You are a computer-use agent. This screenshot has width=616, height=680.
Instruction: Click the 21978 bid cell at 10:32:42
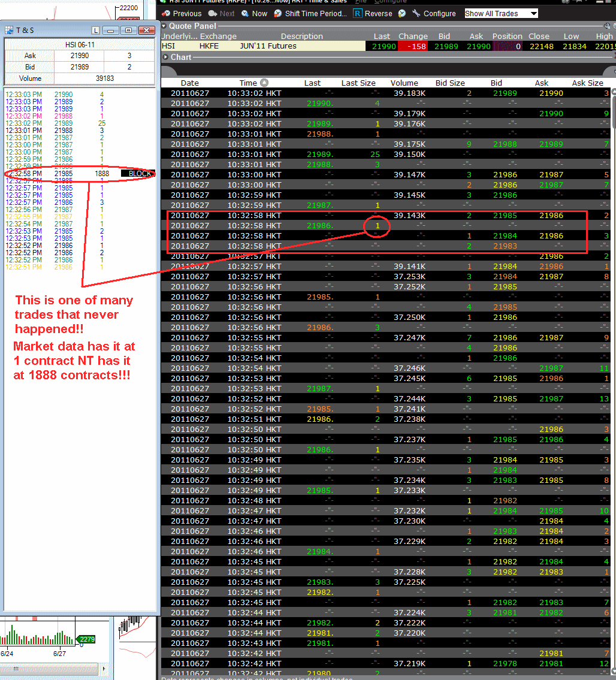click(505, 663)
